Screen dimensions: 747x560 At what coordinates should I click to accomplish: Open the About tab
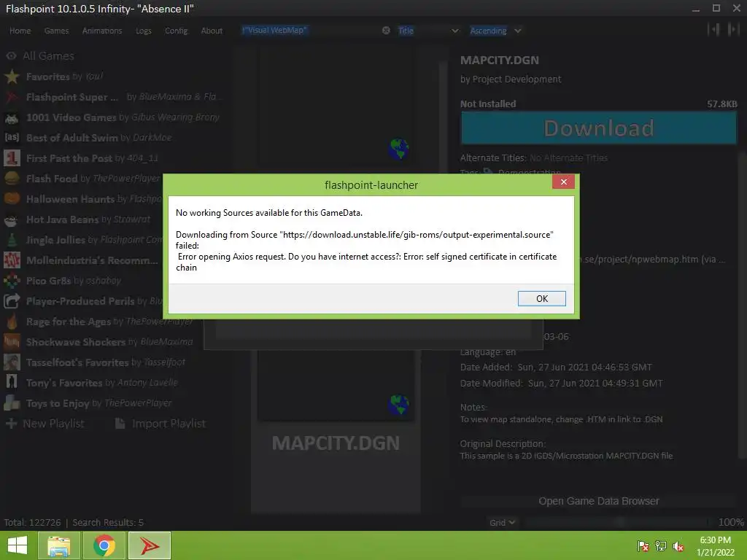(212, 31)
